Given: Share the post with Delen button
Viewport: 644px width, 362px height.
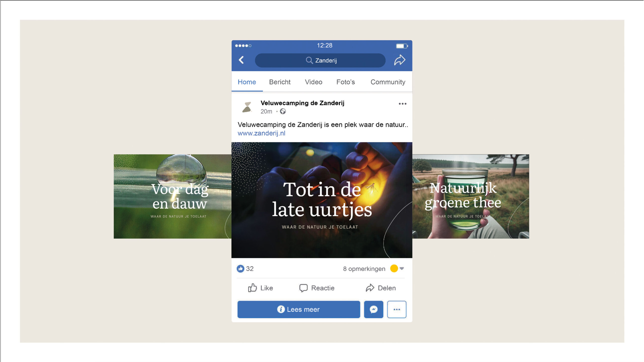Looking at the screenshot, I should [x=381, y=288].
